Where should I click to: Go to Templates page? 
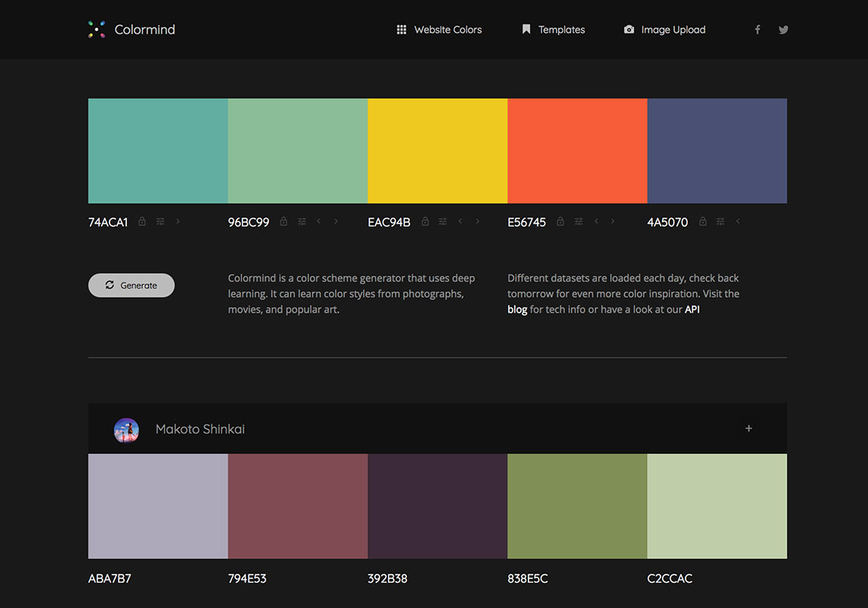click(553, 30)
